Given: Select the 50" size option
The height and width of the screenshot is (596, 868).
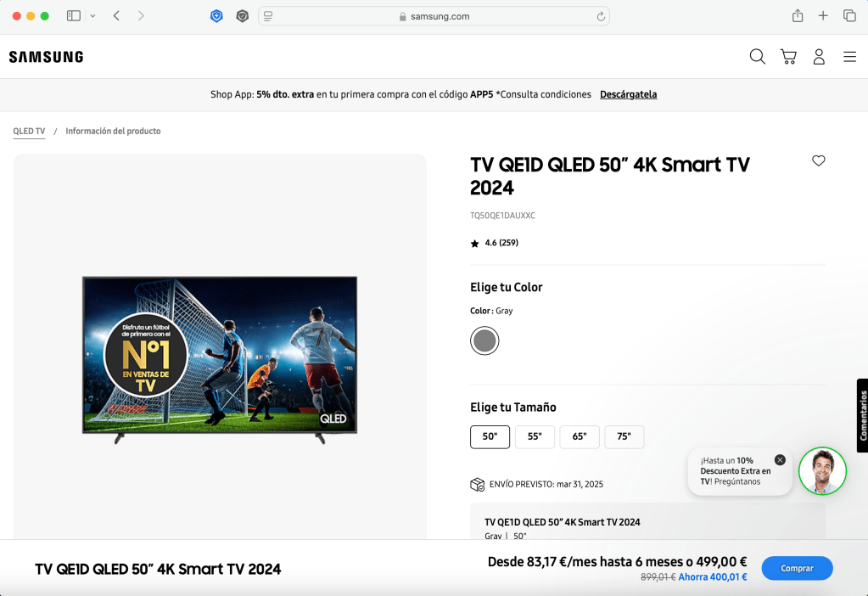Looking at the screenshot, I should (x=490, y=436).
